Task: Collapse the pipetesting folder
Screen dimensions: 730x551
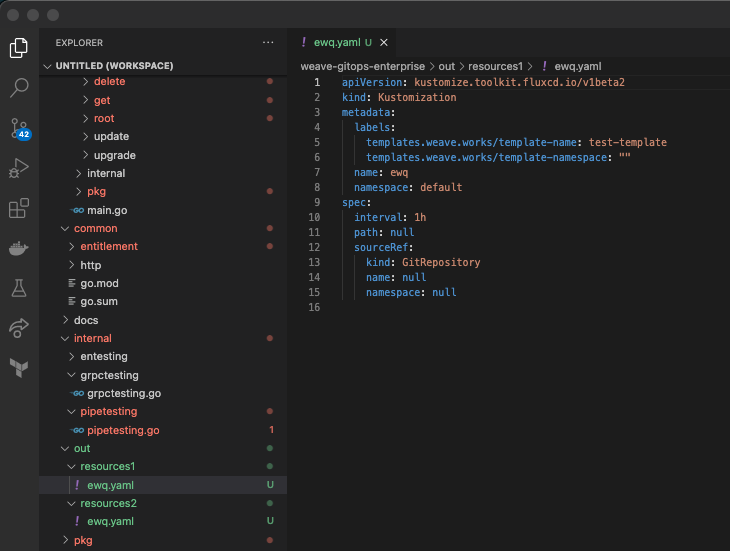Action: (x=163, y=411)
